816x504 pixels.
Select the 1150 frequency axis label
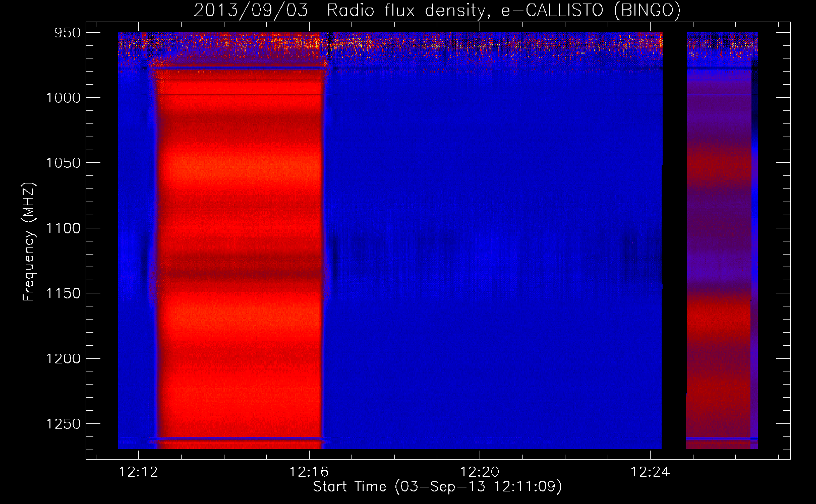click(x=64, y=293)
